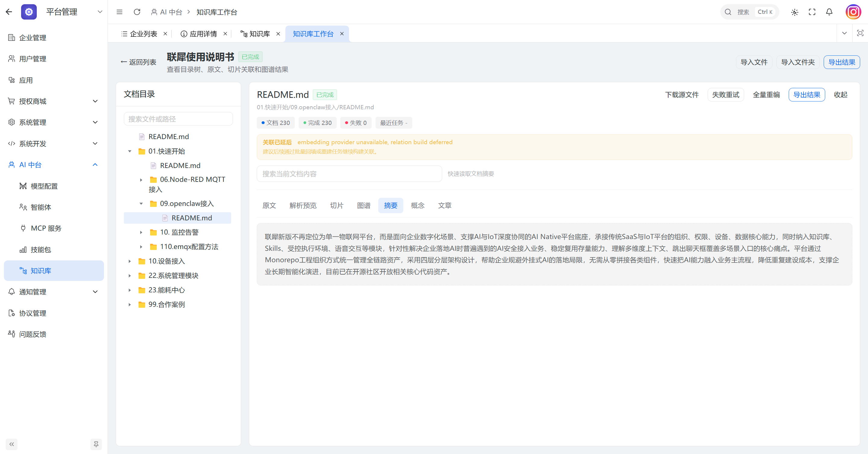868x454 pixels.
Task: Expand the 通知管理 menu
Action: pos(95,292)
